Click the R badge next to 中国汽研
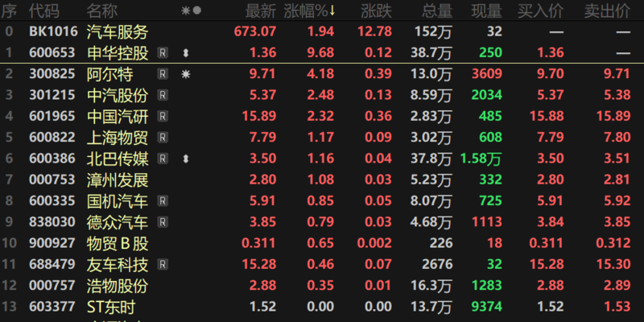The image size is (644, 322). click(163, 116)
